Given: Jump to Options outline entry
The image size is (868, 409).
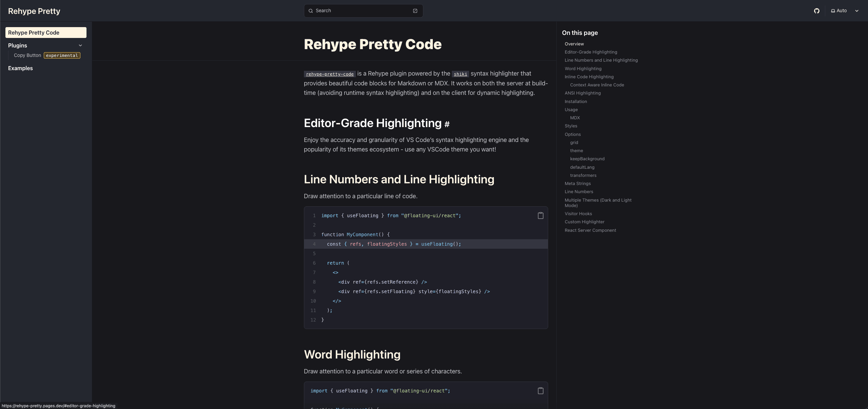Looking at the screenshot, I should click(573, 134).
